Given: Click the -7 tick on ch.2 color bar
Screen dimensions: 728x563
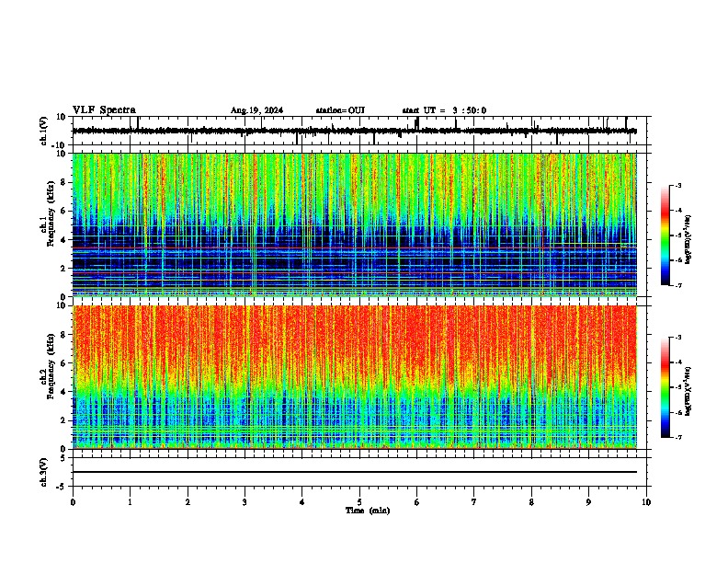Looking at the screenshot, I should click(678, 438).
